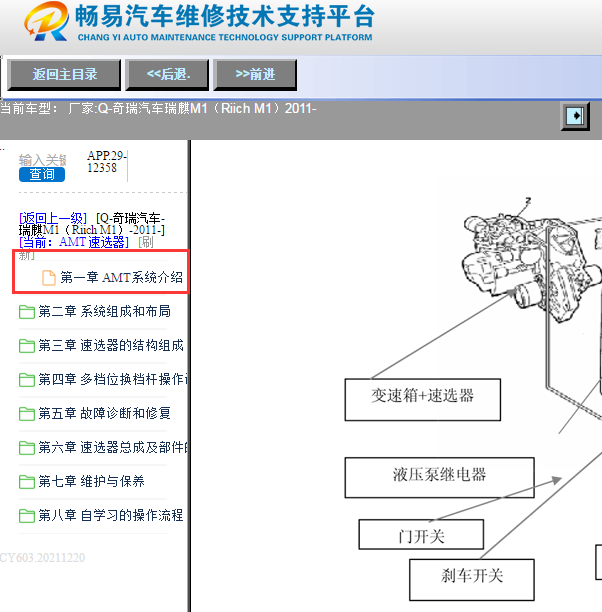This screenshot has height=612, width=602.
Task: Click the 变速箱+速选器 label box
Action: (x=422, y=400)
